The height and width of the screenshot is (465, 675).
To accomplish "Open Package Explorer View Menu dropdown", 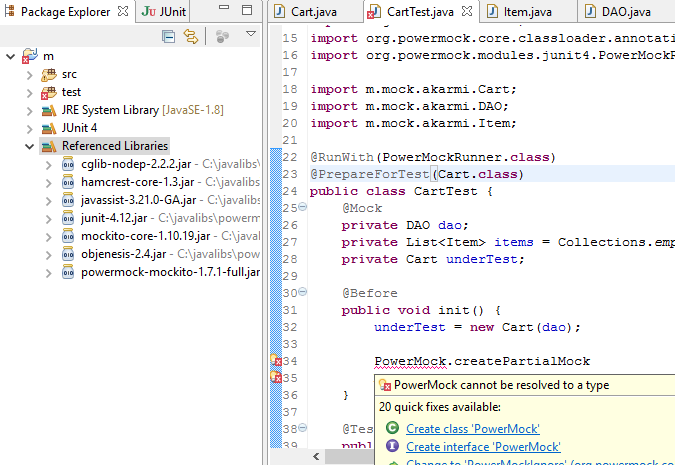I will coord(251,34).
